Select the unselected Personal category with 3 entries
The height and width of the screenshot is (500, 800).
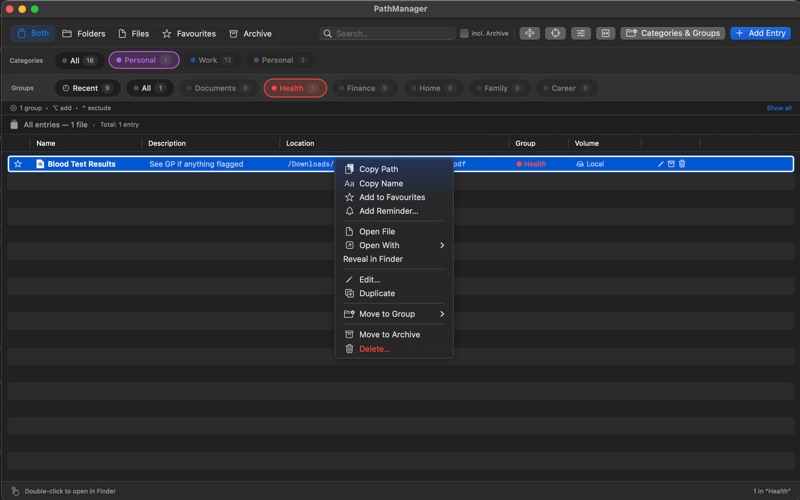coord(281,60)
